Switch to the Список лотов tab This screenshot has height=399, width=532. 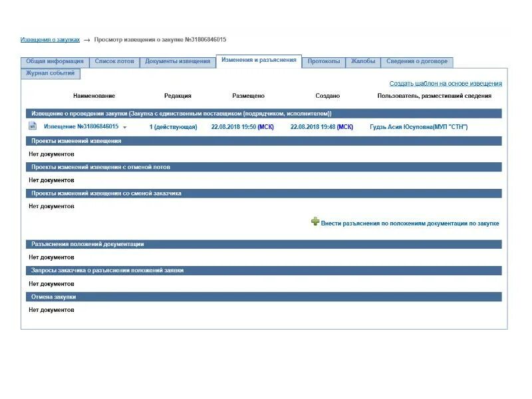point(114,61)
